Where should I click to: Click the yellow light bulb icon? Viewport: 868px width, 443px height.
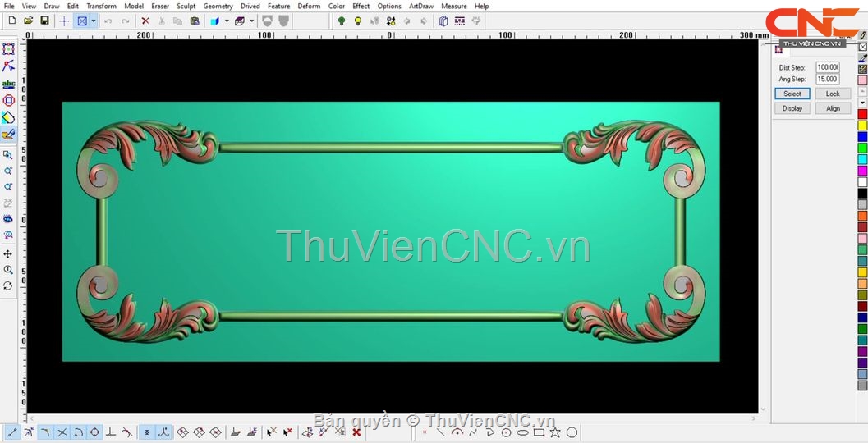point(357,21)
